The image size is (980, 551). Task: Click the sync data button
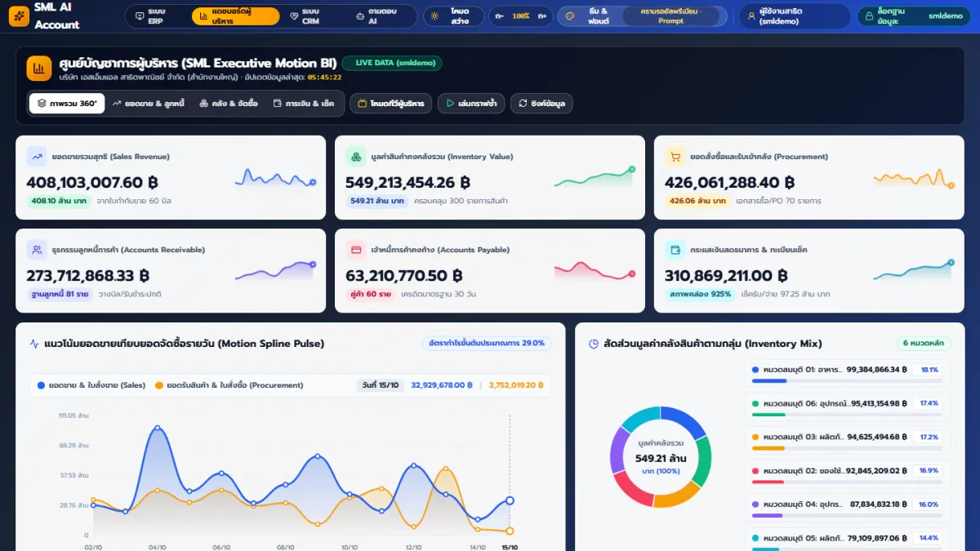[x=541, y=104]
